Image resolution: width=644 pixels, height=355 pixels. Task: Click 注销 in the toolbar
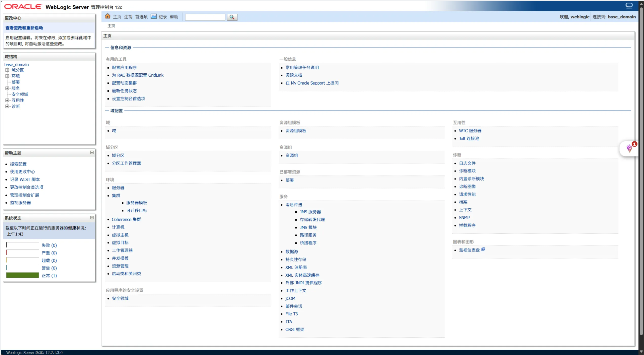(128, 17)
